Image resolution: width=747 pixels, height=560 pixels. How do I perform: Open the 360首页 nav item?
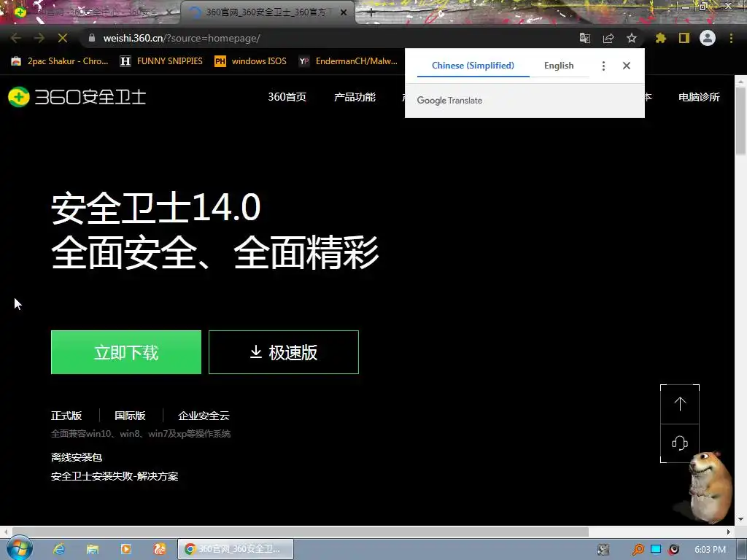pyautogui.click(x=287, y=97)
